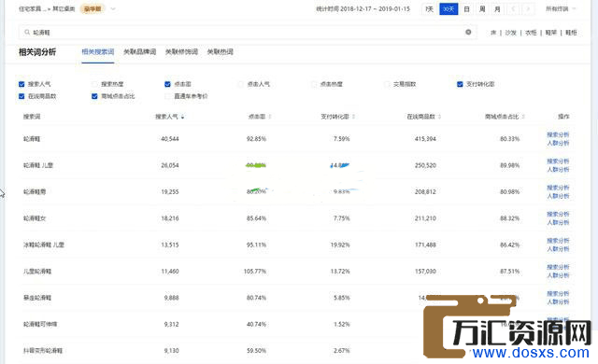Screen dimensions: 598x364
Task: Click the 统计时间 date range text
Action: 363,8
